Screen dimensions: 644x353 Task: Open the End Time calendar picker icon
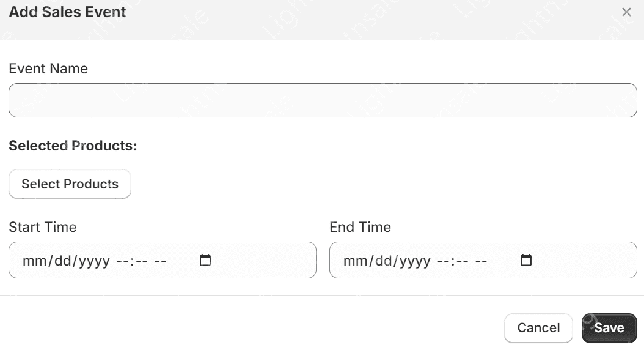pyautogui.click(x=525, y=260)
